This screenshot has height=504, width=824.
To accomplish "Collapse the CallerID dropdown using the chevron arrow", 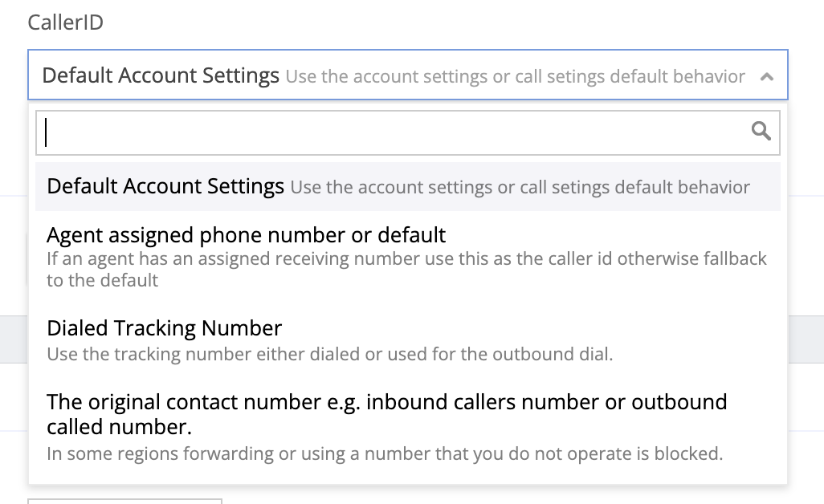I will click(x=767, y=77).
